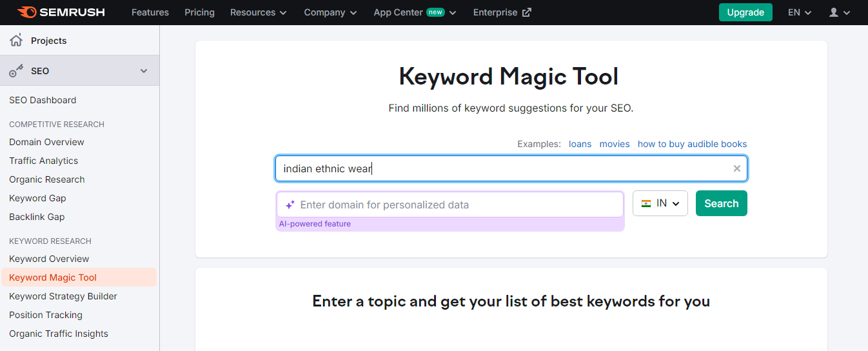The width and height of the screenshot is (868, 351).
Task: Use the 'how to buy audible books' example
Action: (x=692, y=144)
